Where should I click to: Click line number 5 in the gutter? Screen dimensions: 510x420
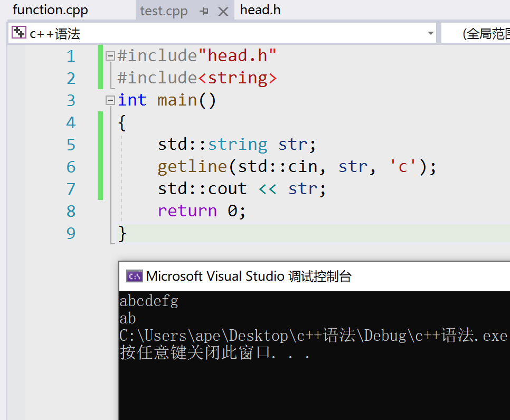tap(71, 145)
